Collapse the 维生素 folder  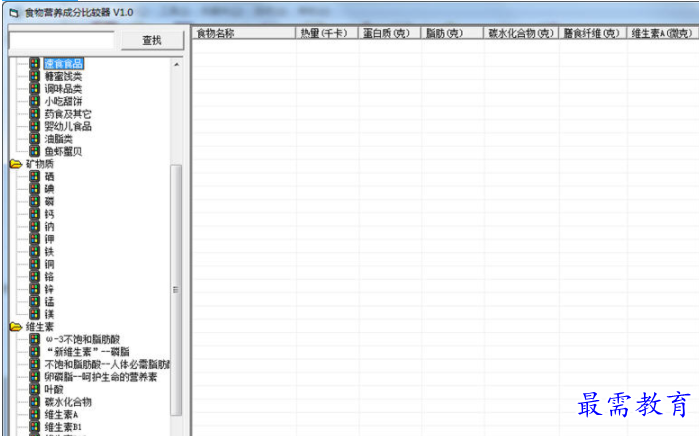click(x=16, y=326)
